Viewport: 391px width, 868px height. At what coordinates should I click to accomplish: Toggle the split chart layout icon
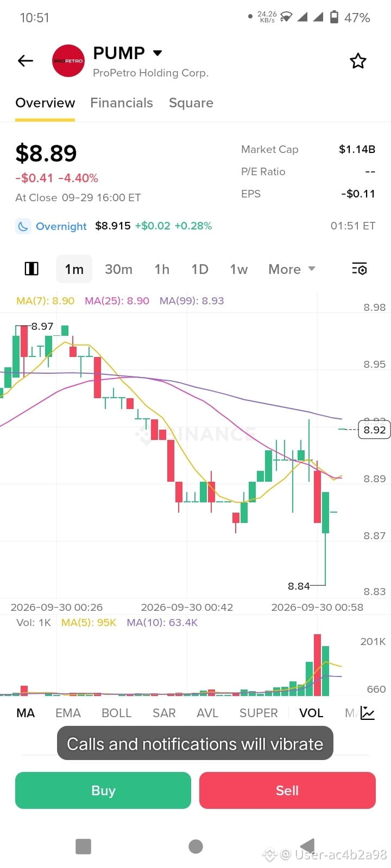click(x=31, y=269)
